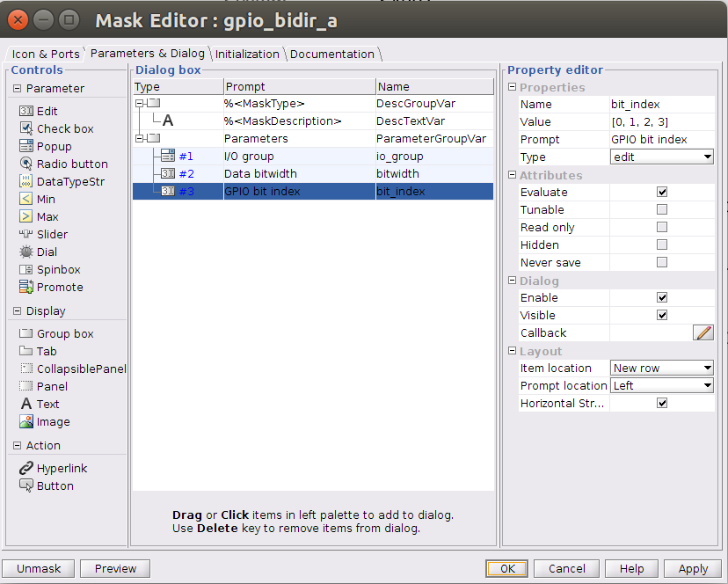Confirm with the OK button
Screen dimensions: 728x584
(x=507, y=569)
